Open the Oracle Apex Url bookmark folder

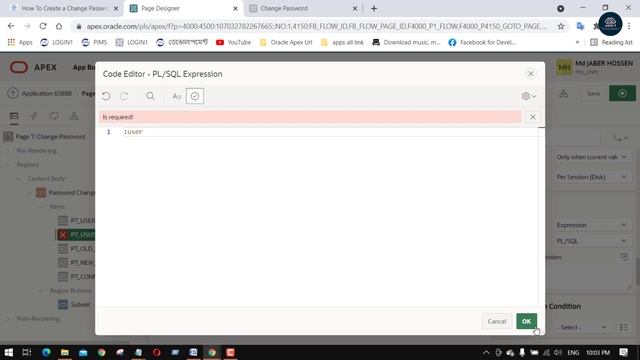[x=286, y=42]
